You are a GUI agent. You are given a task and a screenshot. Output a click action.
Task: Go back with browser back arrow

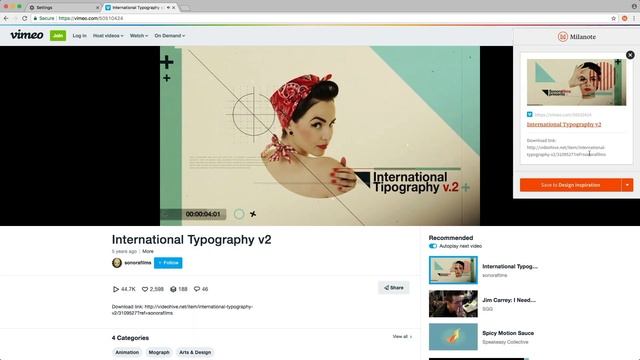(x=6, y=18)
